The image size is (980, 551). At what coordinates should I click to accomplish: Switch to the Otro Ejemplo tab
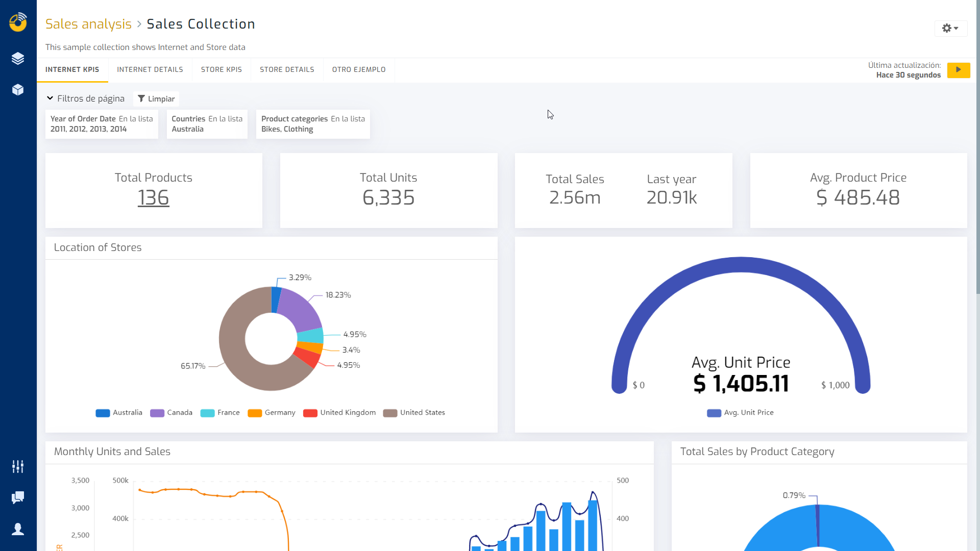coord(359,70)
